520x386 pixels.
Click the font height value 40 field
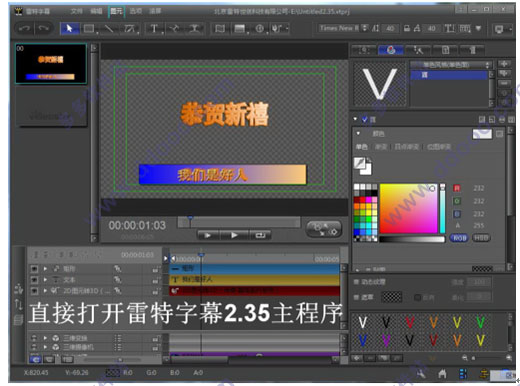tap(390, 28)
